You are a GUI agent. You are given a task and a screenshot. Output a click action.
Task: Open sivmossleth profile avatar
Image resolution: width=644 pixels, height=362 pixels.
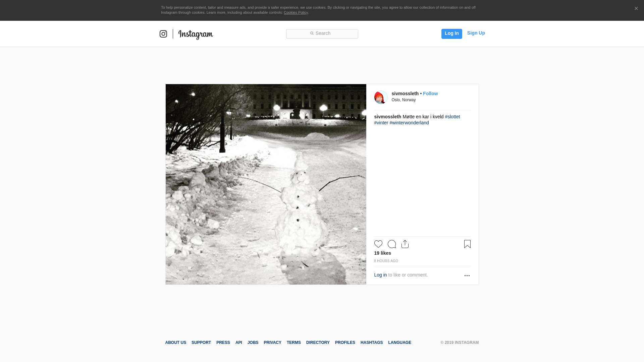click(381, 97)
